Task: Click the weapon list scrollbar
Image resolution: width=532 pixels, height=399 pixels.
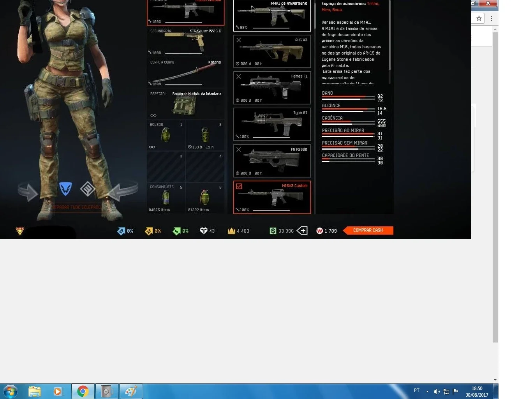Action: (315, 16)
